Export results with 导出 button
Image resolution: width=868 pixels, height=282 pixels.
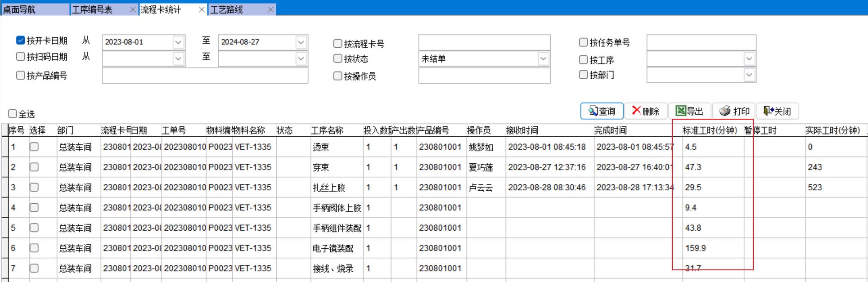689,111
